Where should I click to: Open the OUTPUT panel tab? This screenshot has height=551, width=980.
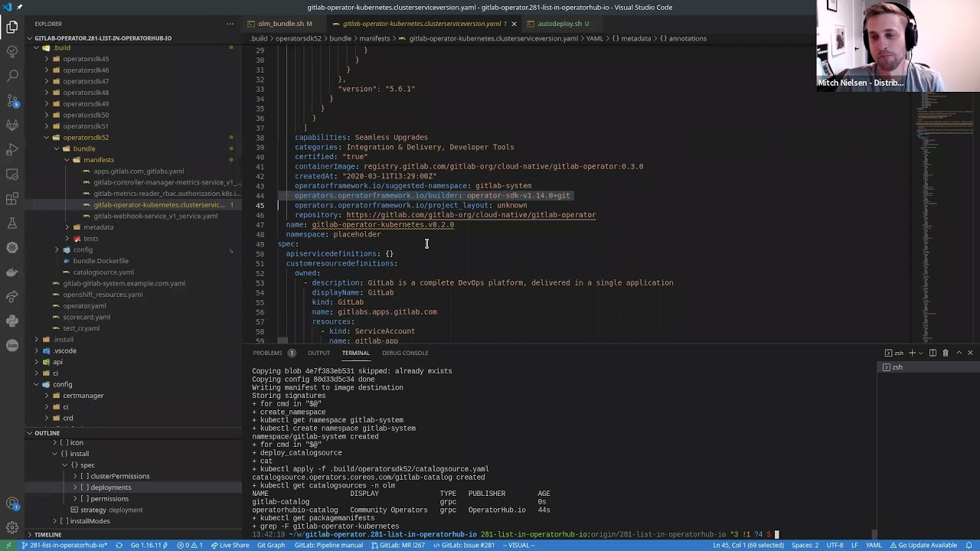(x=318, y=353)
